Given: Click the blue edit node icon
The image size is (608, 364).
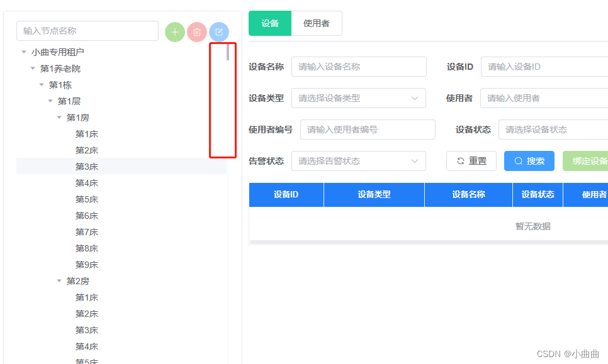Looking at the screenshot, I should pyautogui.click(x=219, y=32).
